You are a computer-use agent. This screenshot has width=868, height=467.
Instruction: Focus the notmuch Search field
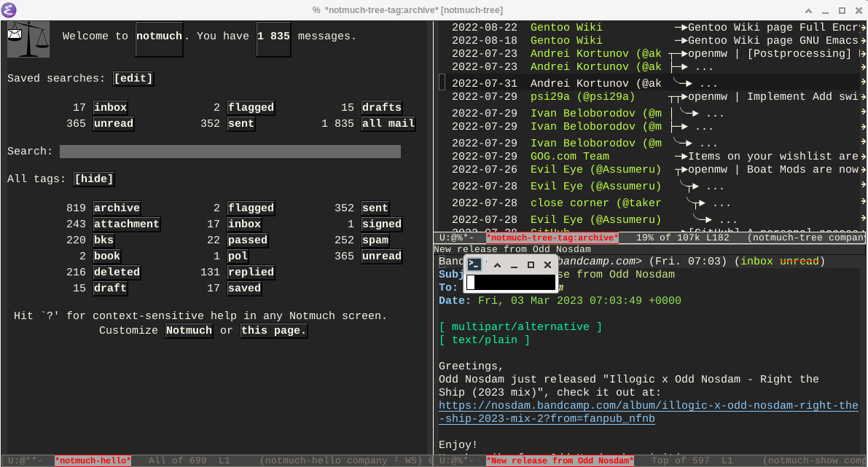(230, 152)
